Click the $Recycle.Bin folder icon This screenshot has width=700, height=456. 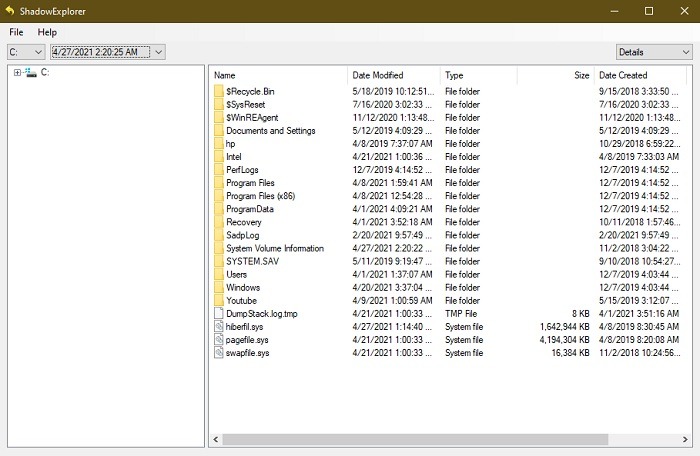[x=219, y=91]
